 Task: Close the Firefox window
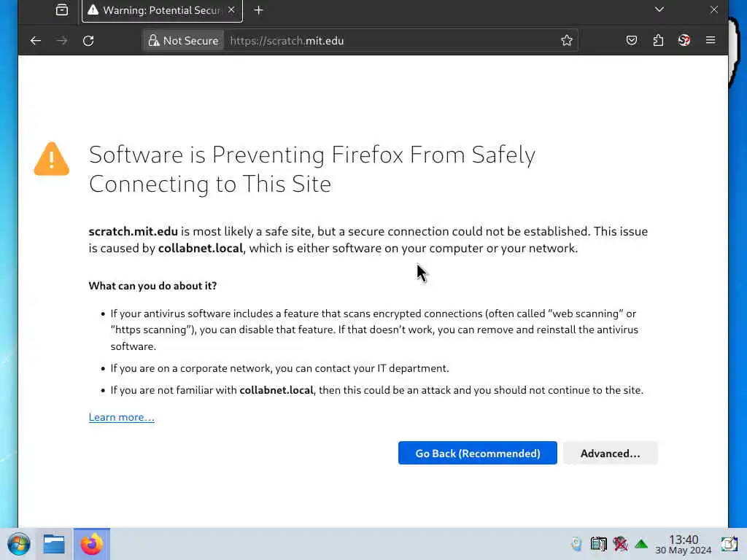[713, 9]
